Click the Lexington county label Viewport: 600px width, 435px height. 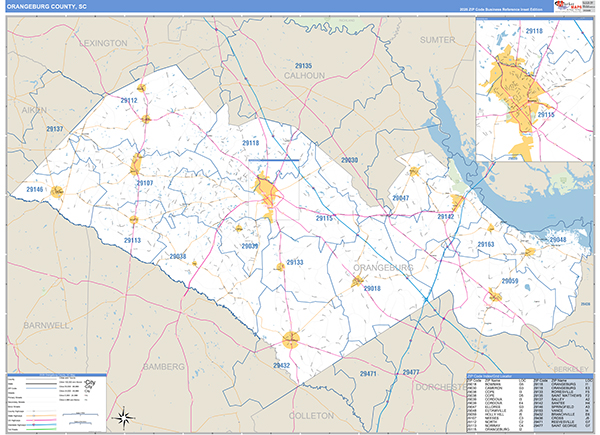[x=101, y=44]
